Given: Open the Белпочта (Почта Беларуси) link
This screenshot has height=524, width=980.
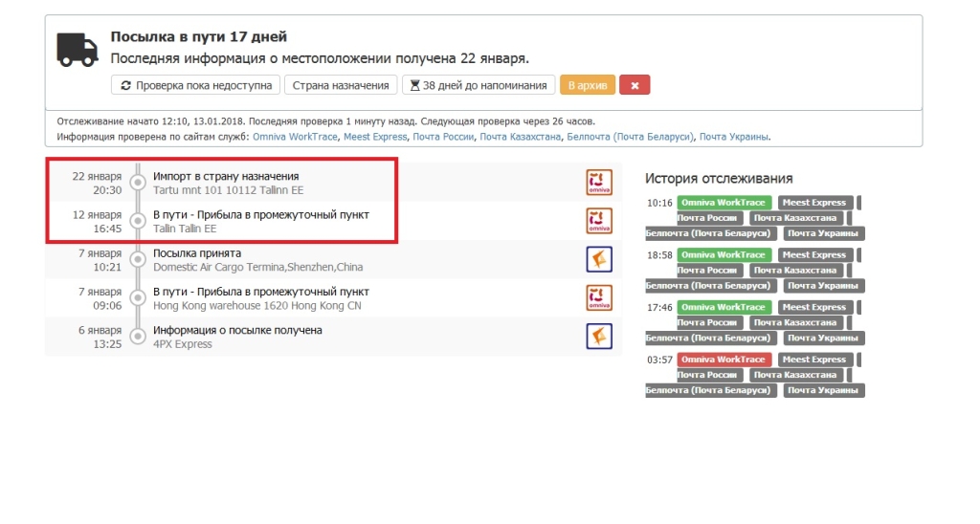Looking at the screenshot, I should point(630,137).
